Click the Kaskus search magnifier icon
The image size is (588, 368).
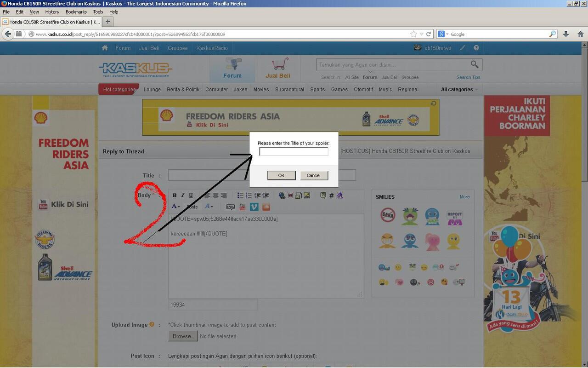pos(475,64)
